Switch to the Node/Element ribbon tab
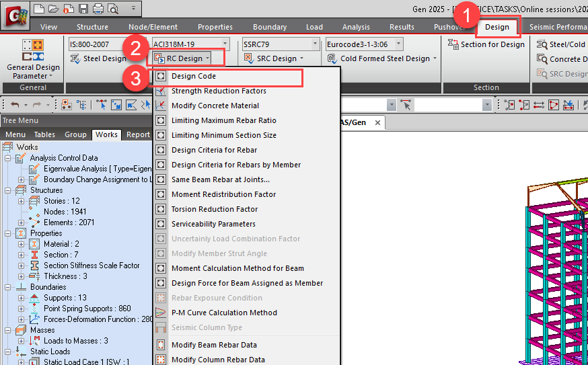The height and width of the screenshot is (365, 588). pos(153,27)
